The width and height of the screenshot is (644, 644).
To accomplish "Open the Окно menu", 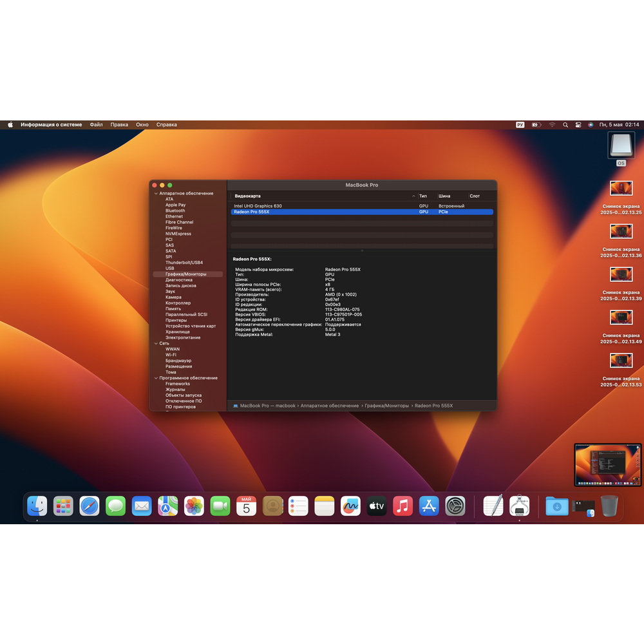I will click(142, 124).
